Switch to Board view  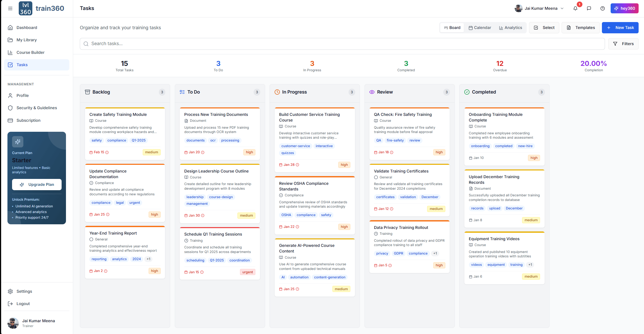click(x=452, y=28)
